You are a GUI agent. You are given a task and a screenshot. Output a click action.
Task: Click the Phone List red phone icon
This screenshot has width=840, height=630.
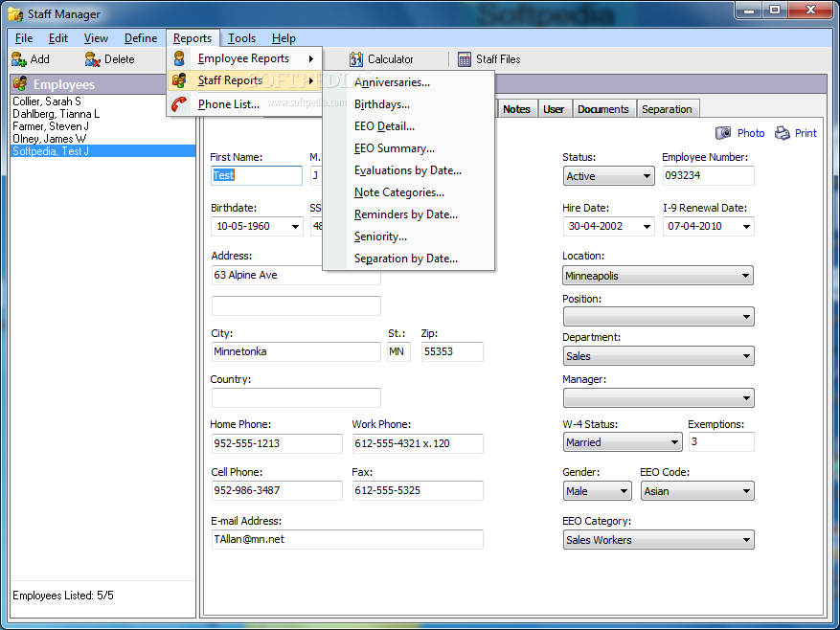[179, 103]
